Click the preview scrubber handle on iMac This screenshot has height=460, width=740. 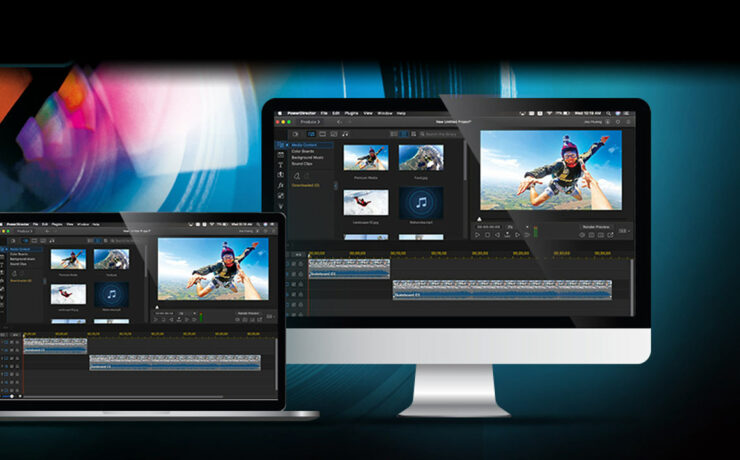pyautogui.click(x=479, y=219)
